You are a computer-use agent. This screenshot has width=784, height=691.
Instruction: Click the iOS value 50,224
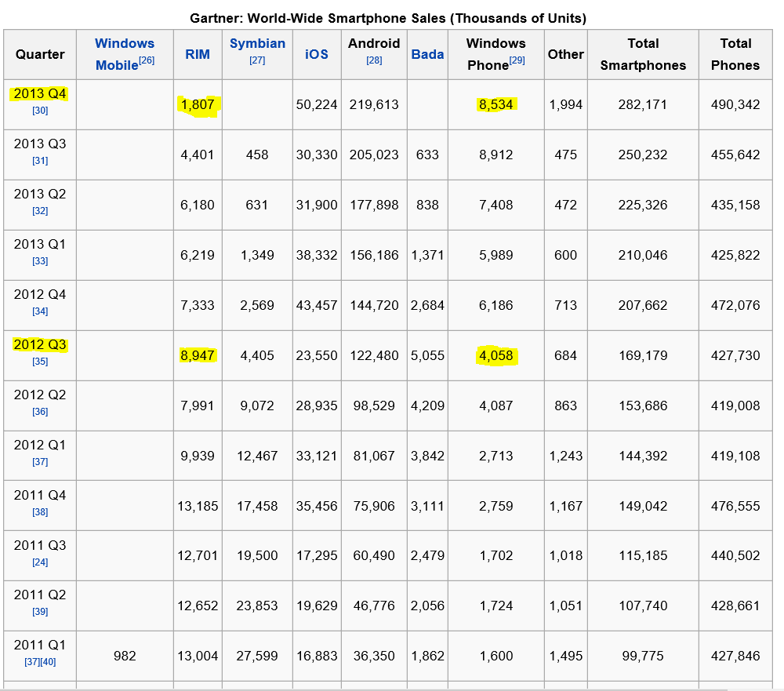point(317,105)
